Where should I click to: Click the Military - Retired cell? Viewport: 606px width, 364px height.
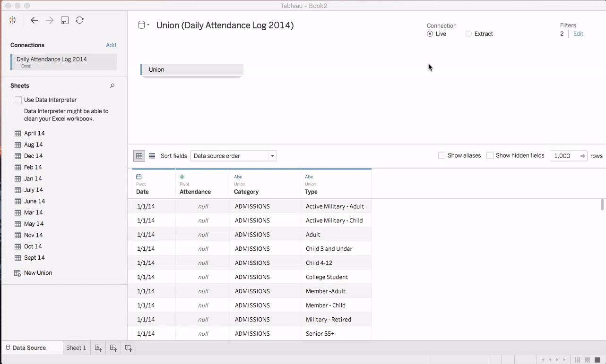[336, 320]
